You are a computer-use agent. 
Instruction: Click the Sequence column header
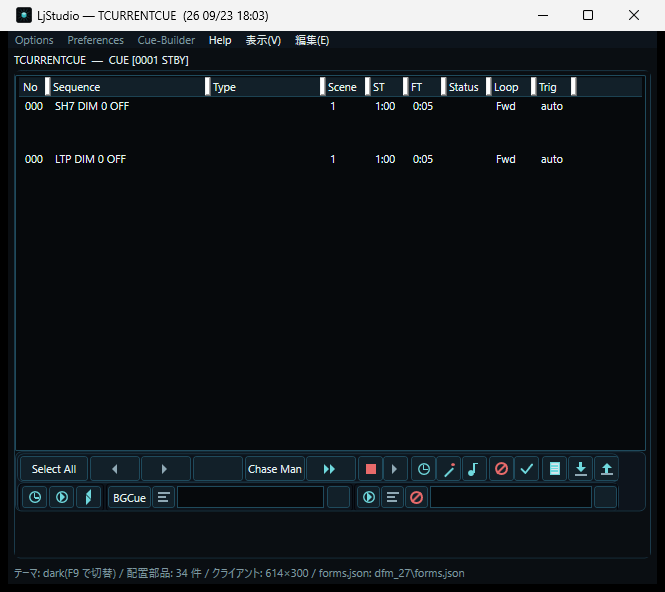coord(127,87)
